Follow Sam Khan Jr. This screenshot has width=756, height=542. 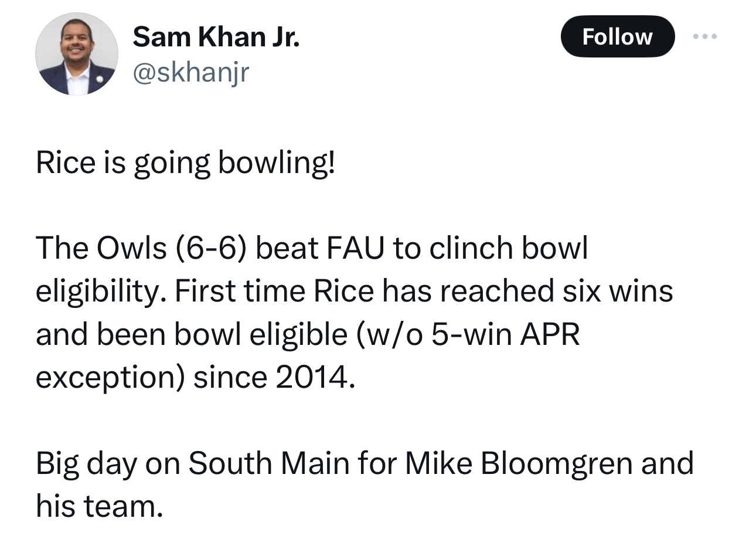(618, 36)
